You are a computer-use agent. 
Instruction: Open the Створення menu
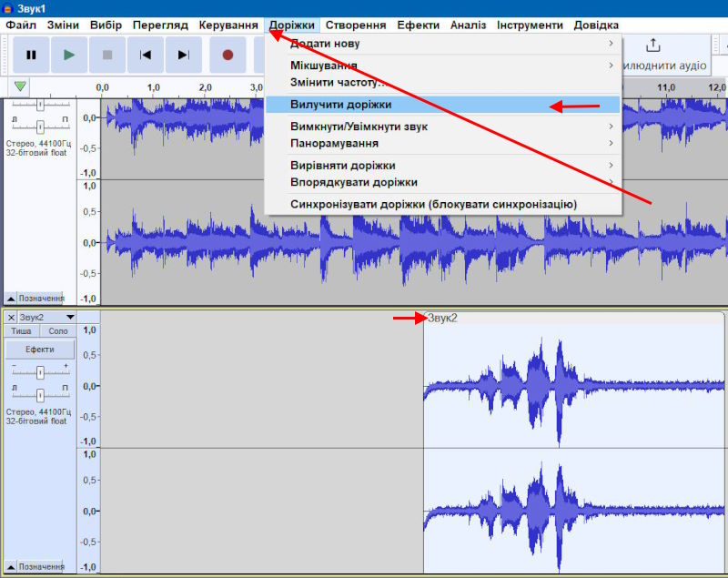coord(356,25)
